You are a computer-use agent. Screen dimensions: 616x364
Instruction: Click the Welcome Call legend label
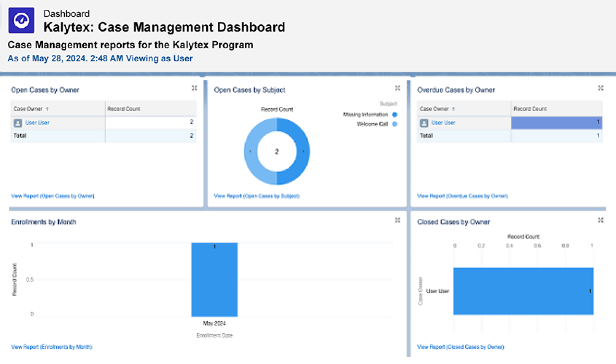372,124
